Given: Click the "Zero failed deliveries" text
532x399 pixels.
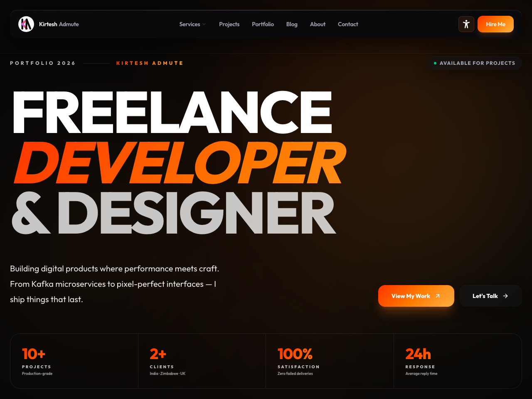Looking at the screenshot, I should click(x=295, y=374).
